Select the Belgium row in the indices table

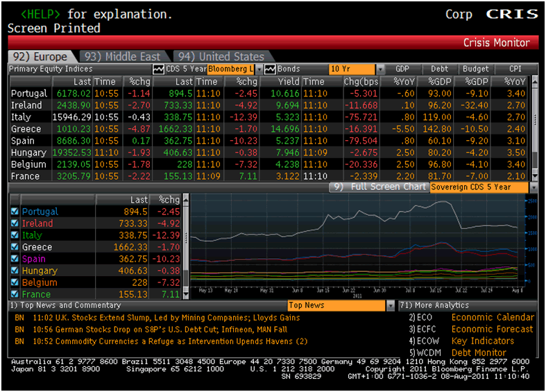click(268, 164)
